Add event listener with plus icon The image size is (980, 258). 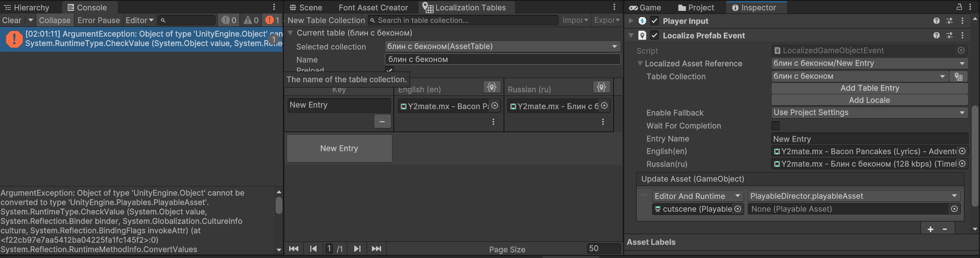(930, 229)
